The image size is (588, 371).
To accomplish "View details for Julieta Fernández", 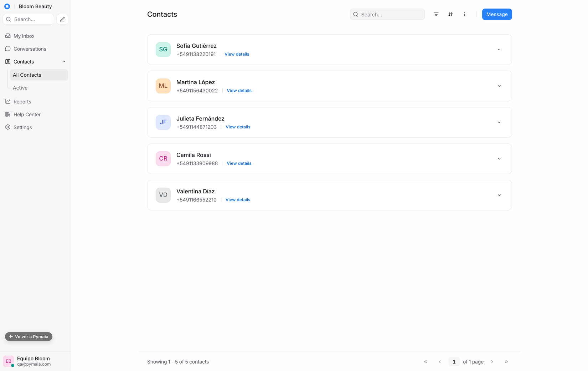I will [x=238, y=127].
